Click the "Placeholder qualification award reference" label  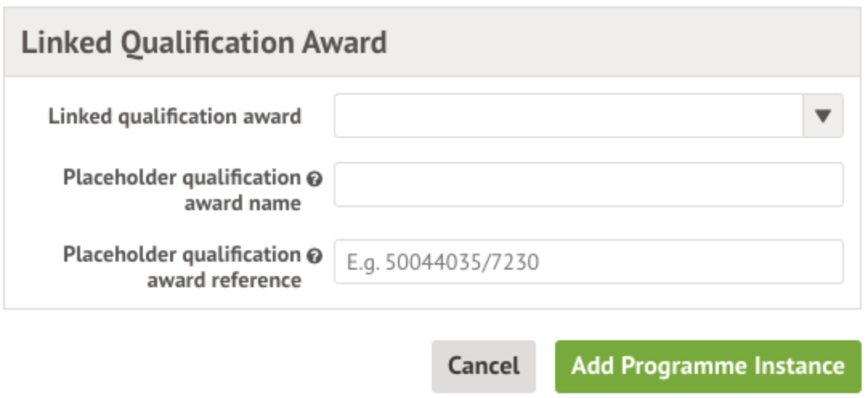click(182, 267)
